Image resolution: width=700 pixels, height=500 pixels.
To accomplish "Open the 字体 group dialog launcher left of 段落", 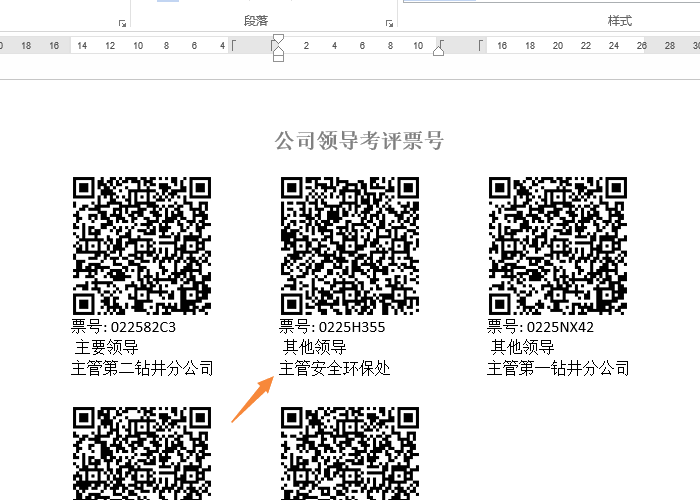I will point(122,23).
